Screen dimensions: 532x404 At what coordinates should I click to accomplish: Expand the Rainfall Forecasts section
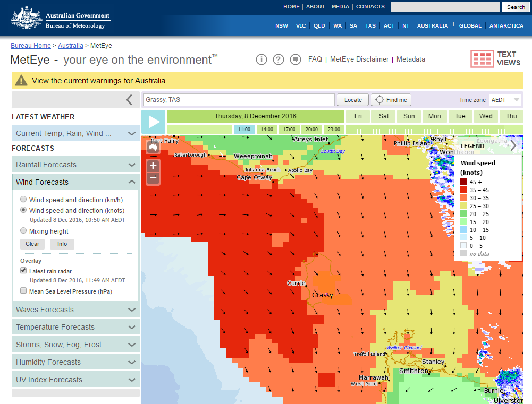(75, 165)
